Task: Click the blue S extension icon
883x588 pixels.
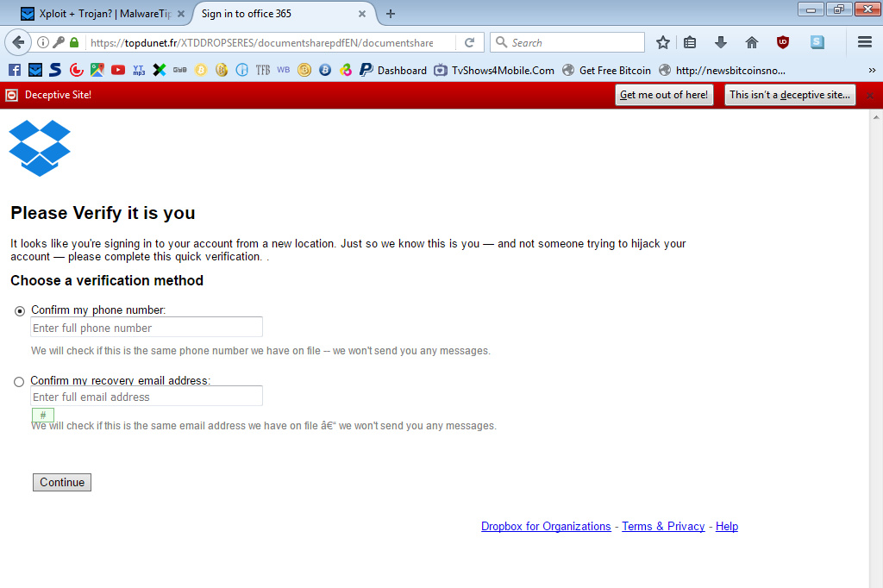Action: [x=817, y=42]
